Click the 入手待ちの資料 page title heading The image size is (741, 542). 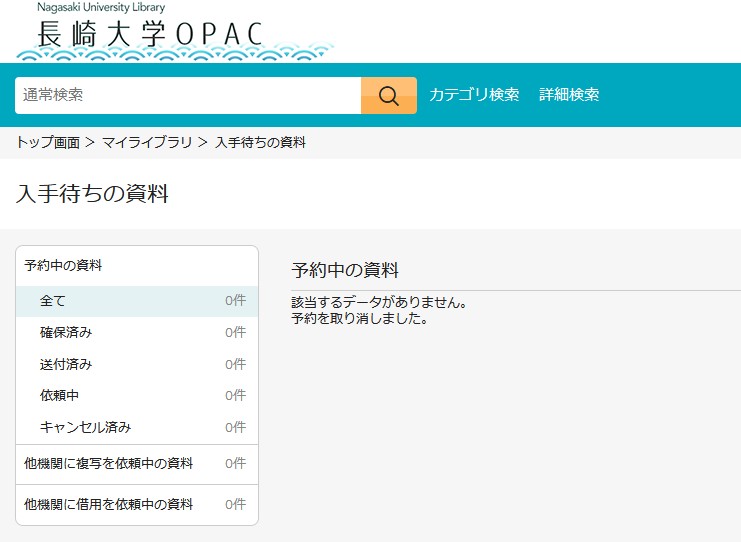pyautogui.click(x=92, y=194)
